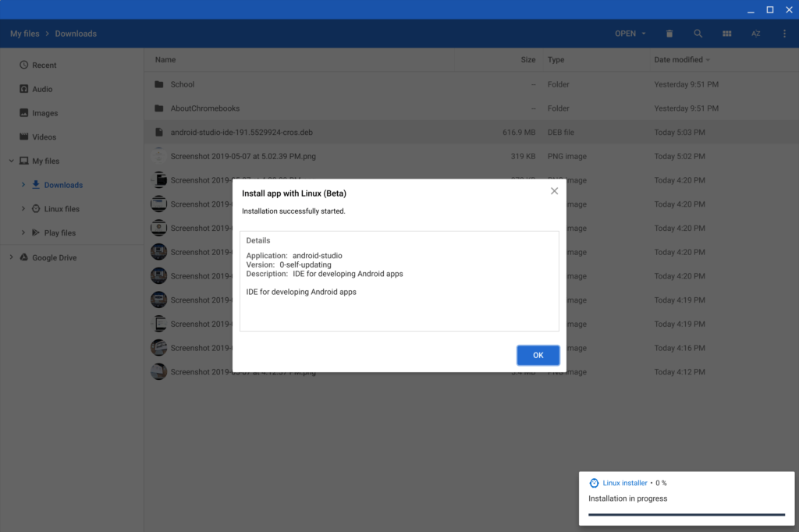Click the Linux installer penguin icon
The image size is (799, 532).
click(594, 483)
